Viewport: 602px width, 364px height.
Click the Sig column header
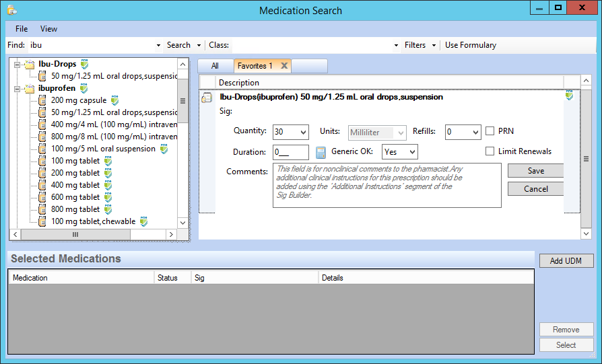[255, 278]
